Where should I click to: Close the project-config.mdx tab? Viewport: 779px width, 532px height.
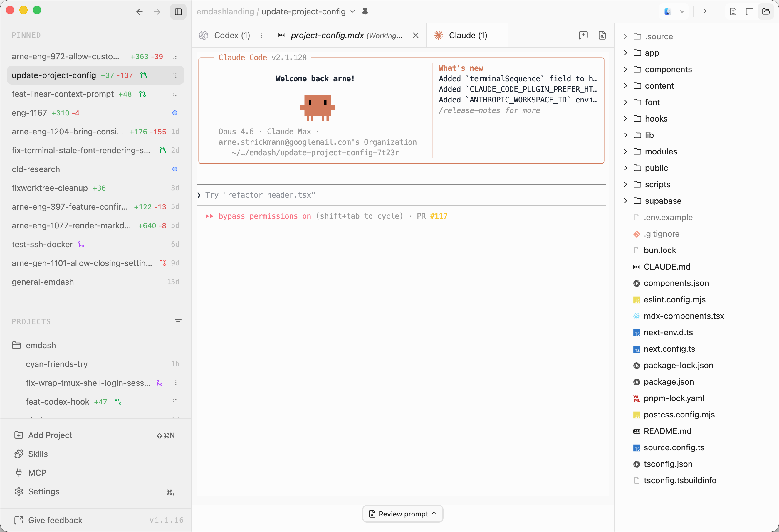tap(416, 35)
